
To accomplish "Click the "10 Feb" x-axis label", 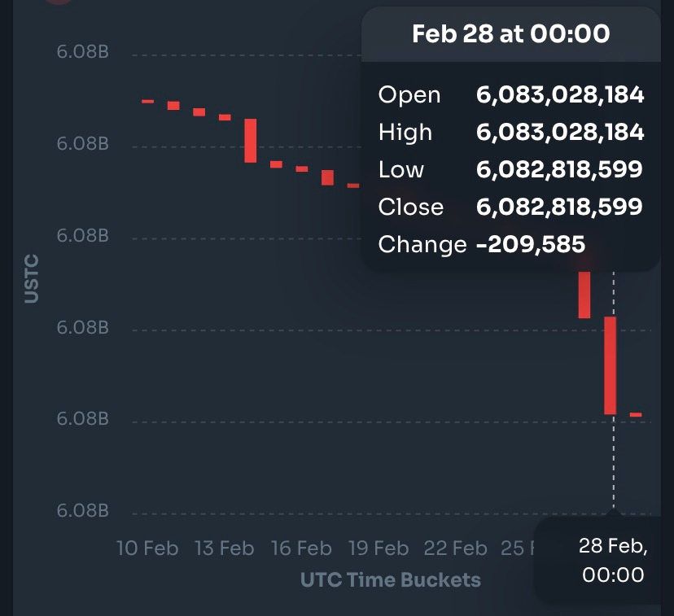I will click(x=147, y=548).
